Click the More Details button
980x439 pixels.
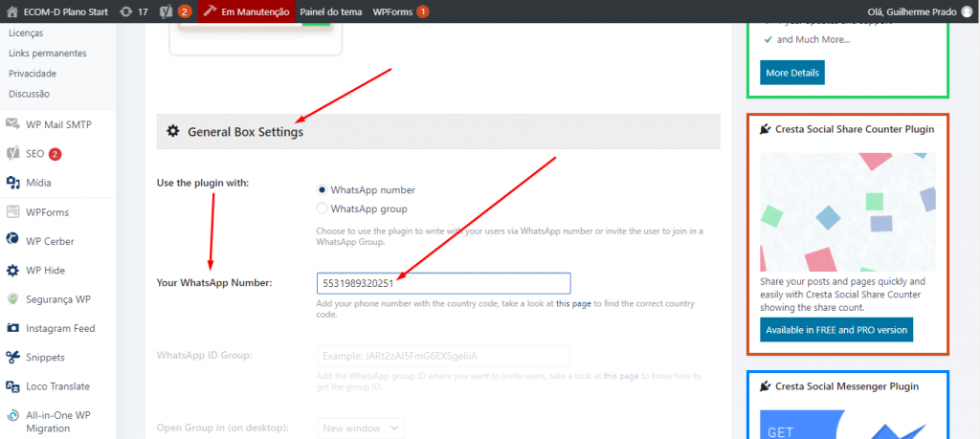click(791, 73)
